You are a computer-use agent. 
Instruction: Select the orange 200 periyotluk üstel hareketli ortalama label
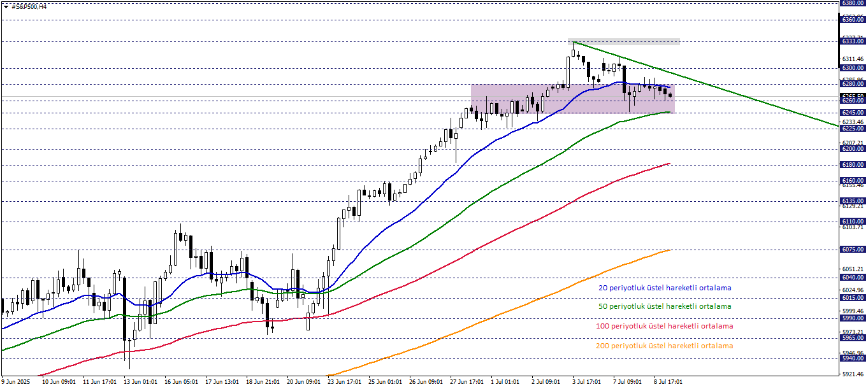pos(665,346)
